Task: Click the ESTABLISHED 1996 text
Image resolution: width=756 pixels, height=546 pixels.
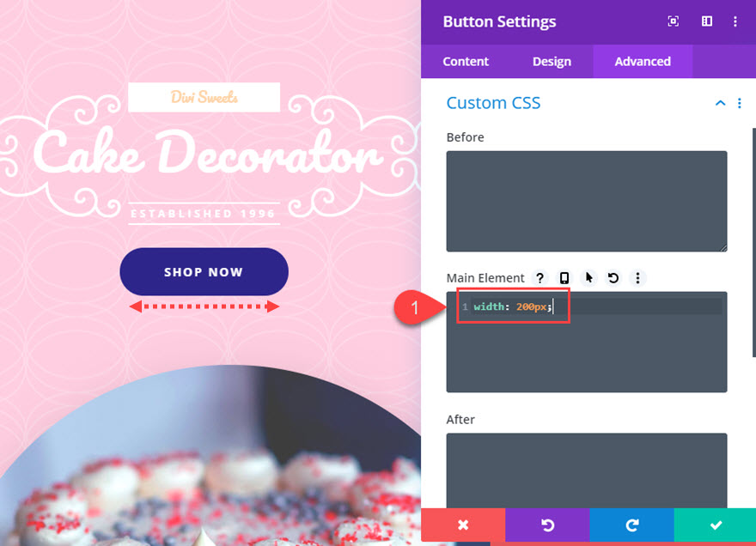Action: point(203,214)
